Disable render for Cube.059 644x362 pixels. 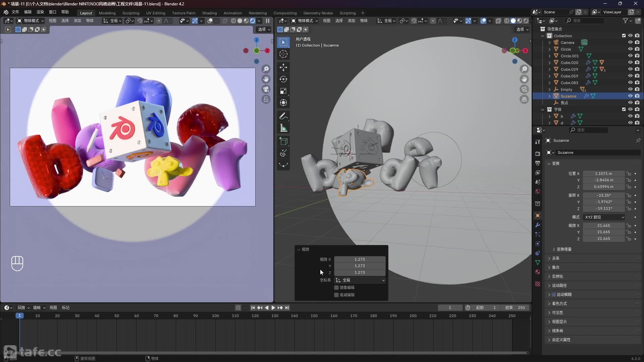(637, 76)
